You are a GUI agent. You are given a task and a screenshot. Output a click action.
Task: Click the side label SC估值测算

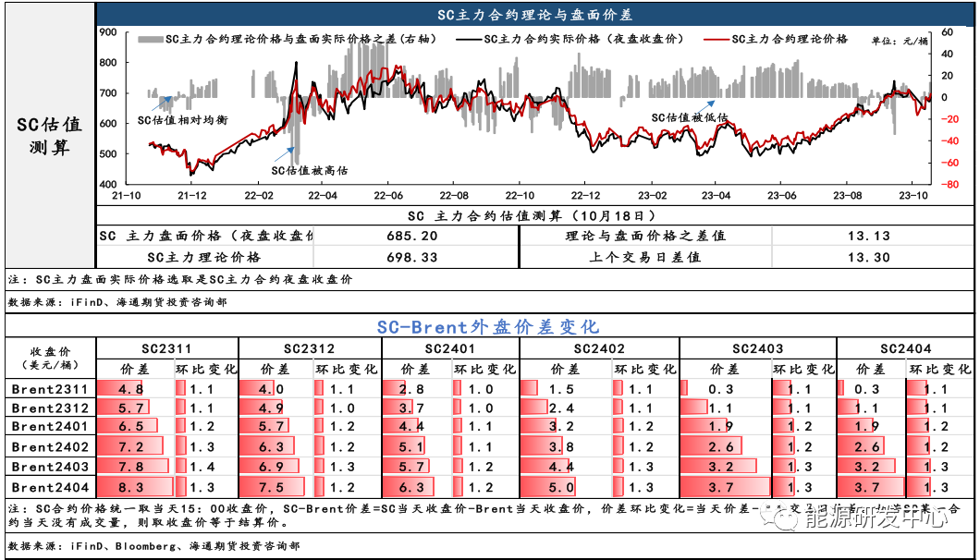49,136
